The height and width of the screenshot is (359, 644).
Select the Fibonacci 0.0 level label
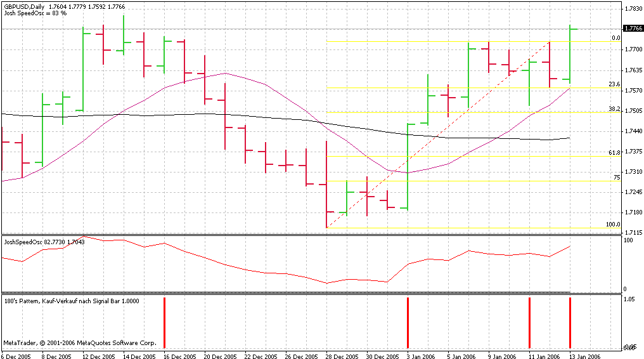[x=615, y=38]
